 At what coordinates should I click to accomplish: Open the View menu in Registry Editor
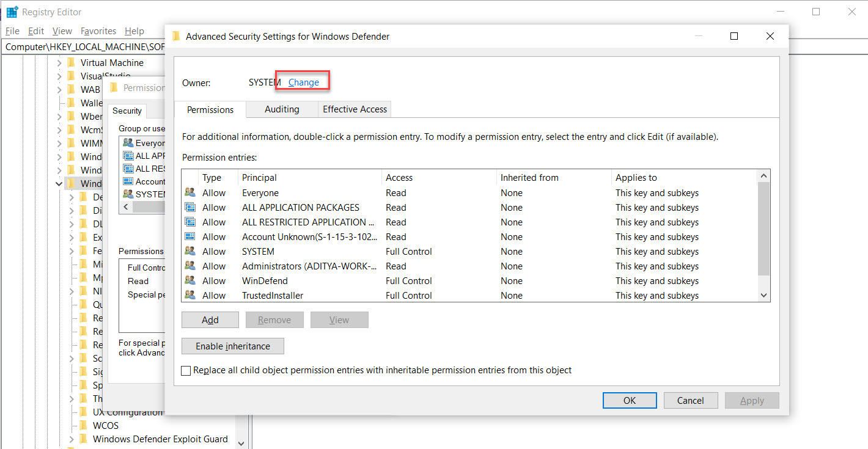click(62, 31)
